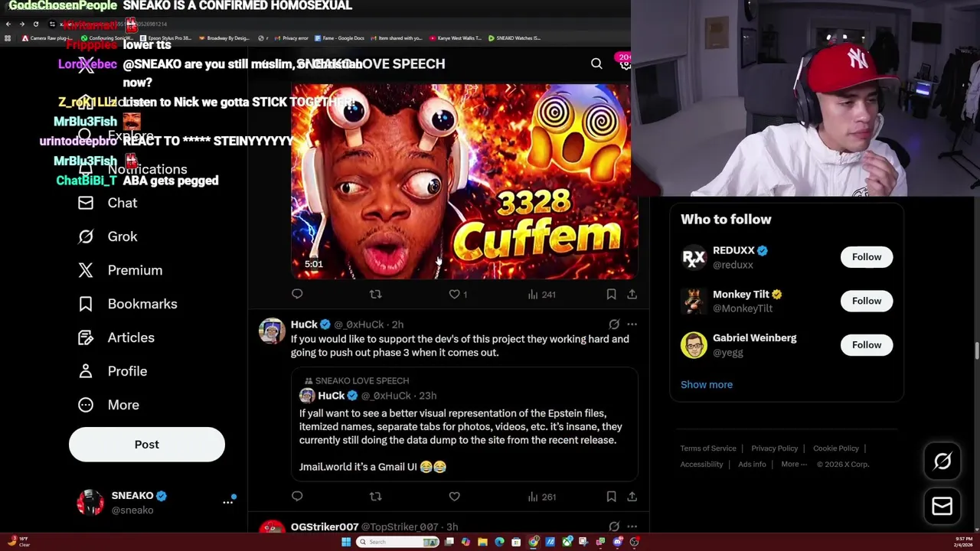This screenshot has height=551, width=980.
Task: Open Articles in the sidebar
Action: pos(116,337)
